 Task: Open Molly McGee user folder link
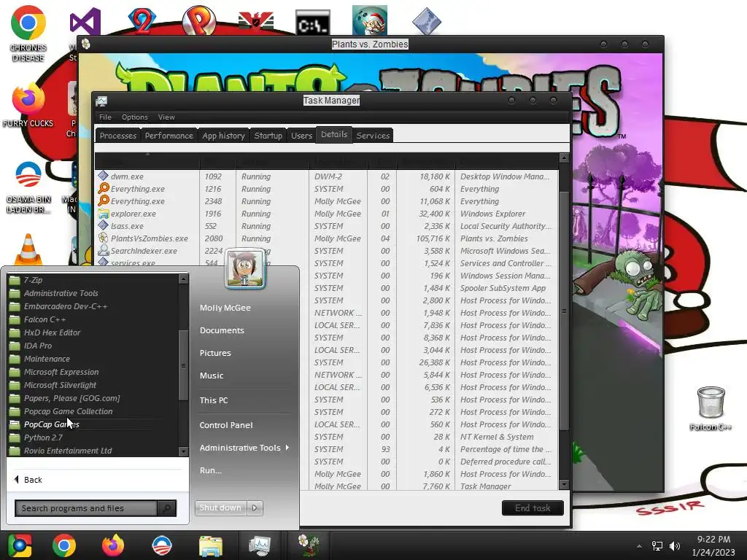pos(225,308)
